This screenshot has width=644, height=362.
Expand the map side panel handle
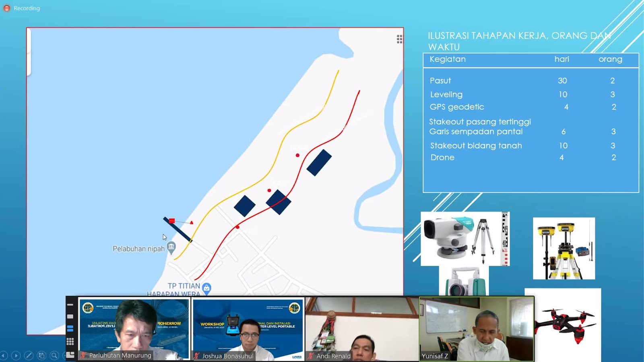(x=29, y=52)
